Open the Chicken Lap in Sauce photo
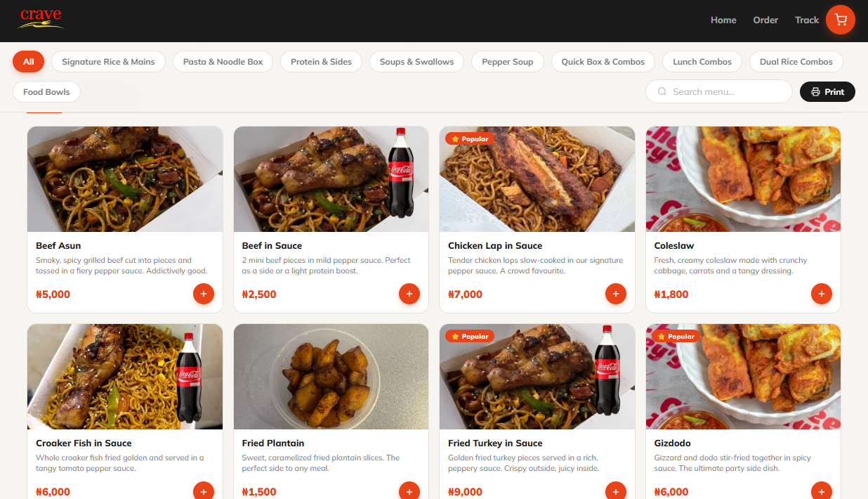Screen dimensions: 868x499 point(537,179)
